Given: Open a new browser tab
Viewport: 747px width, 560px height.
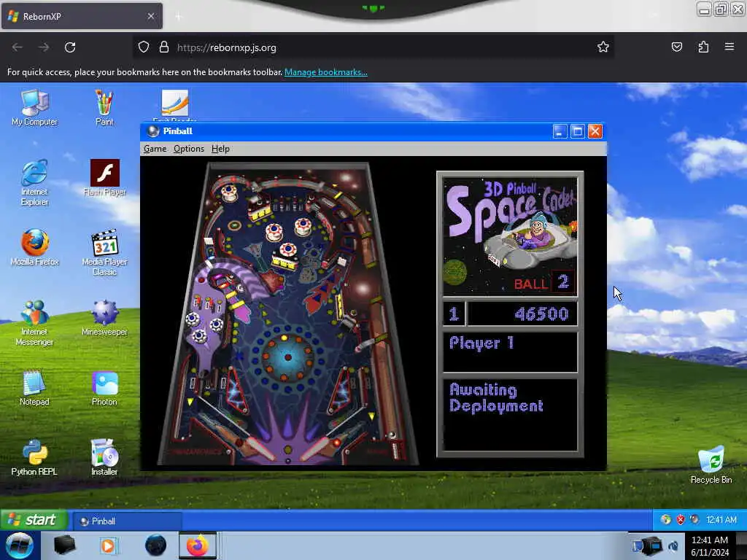Looking at the screenshot, I should click(179, 17).
